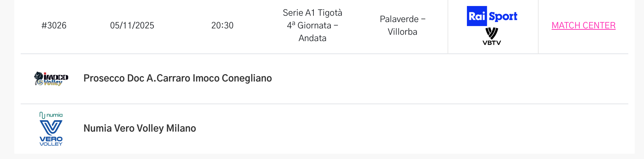Click the Andata leg label

click(312, 38)
